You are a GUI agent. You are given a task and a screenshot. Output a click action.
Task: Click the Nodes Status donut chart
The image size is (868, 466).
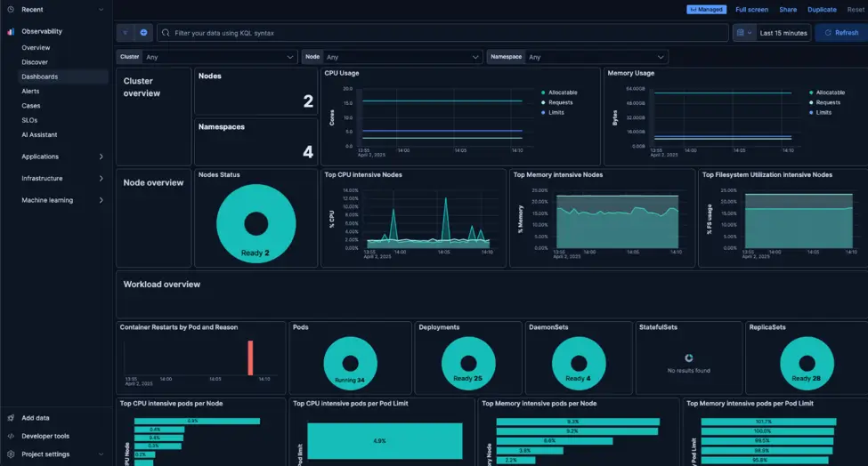256,223
